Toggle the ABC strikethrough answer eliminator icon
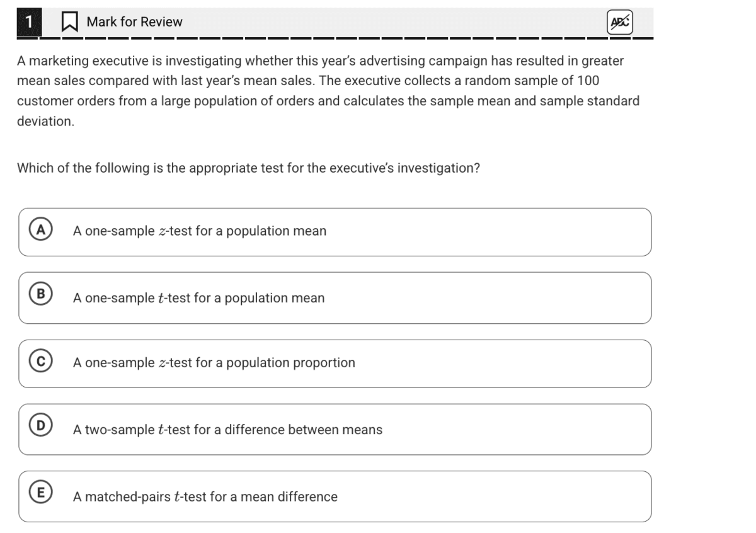The image size is (756, 533). pyautogui.click(x=620, y=22)
